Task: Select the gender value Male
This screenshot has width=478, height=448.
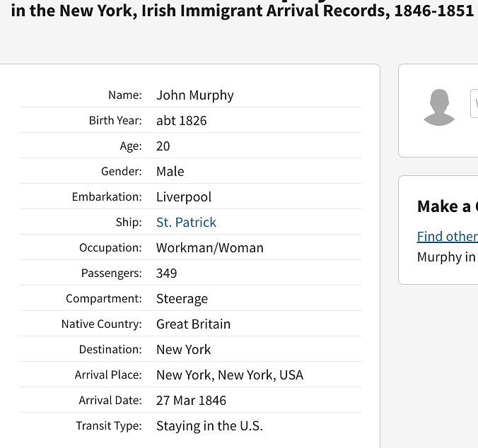Action: pyautogui.click(x=170, y=172)
